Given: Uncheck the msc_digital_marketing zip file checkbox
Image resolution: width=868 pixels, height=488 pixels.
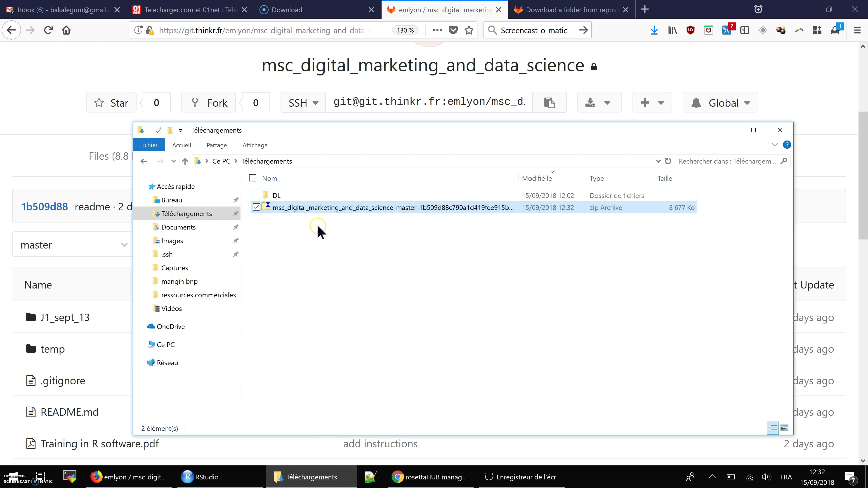Looking at the screenshot, I should pos(256,207).
